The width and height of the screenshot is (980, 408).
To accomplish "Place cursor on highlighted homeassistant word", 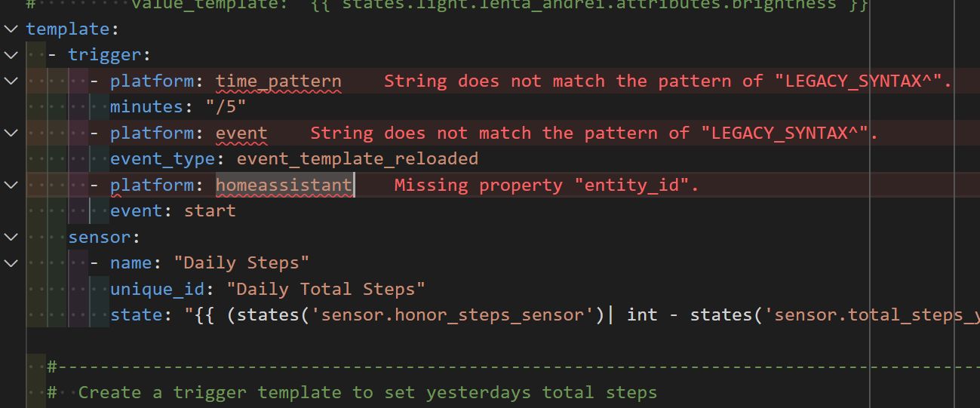I will pyautogui.click(x=284, y=186).
